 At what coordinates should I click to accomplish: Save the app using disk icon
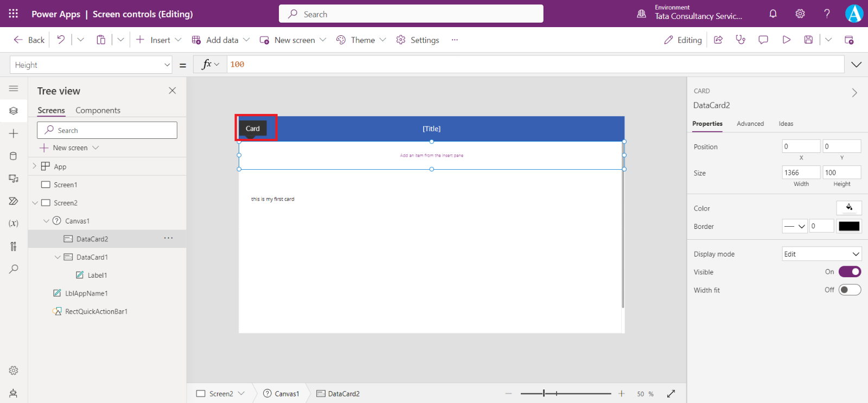(808, 40)
